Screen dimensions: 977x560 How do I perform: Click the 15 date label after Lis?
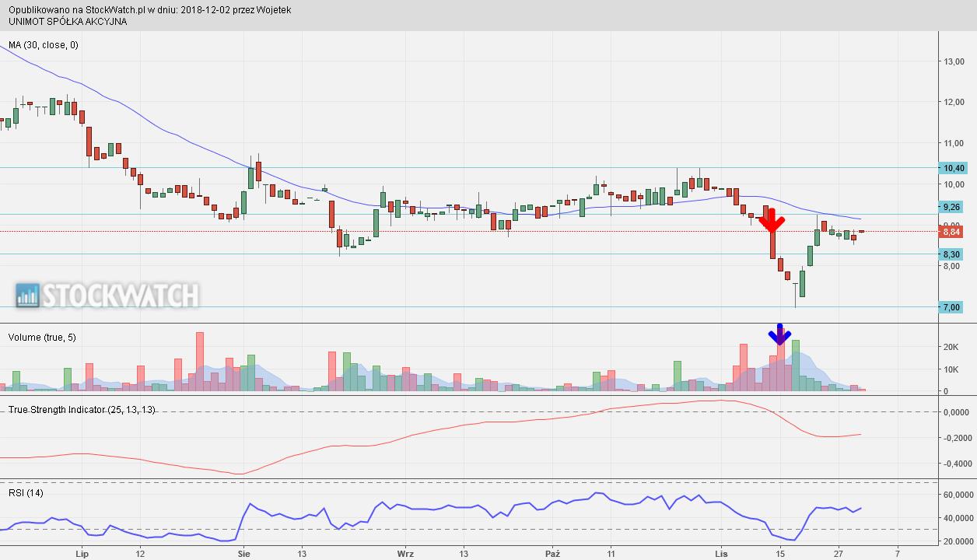[779, 555]
